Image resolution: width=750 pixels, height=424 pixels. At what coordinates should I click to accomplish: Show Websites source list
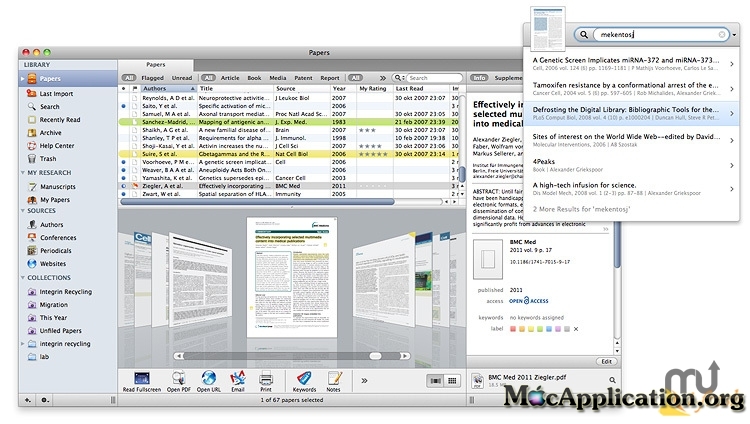[x=53, y=263]
